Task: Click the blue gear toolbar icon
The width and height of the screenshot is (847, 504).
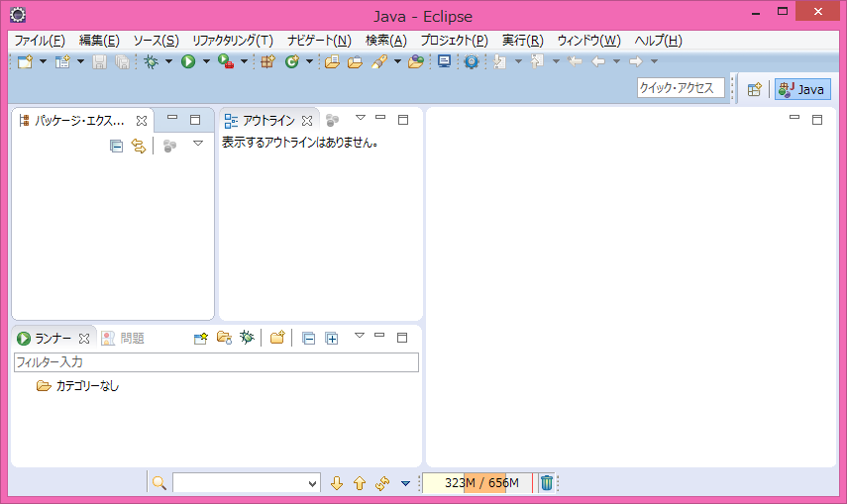Action: pyautogui.click(x=472, y=61)
